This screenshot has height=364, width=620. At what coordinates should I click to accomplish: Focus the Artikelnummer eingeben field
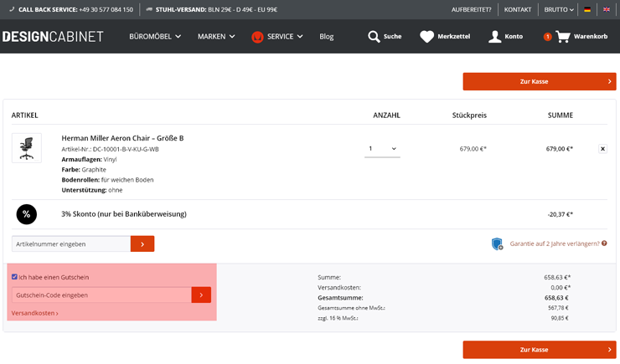(71, 244)
